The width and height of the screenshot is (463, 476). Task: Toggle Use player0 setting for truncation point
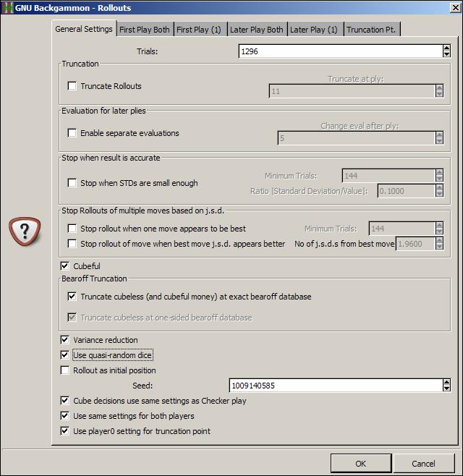pyautogui.click(x=64, y=430)
